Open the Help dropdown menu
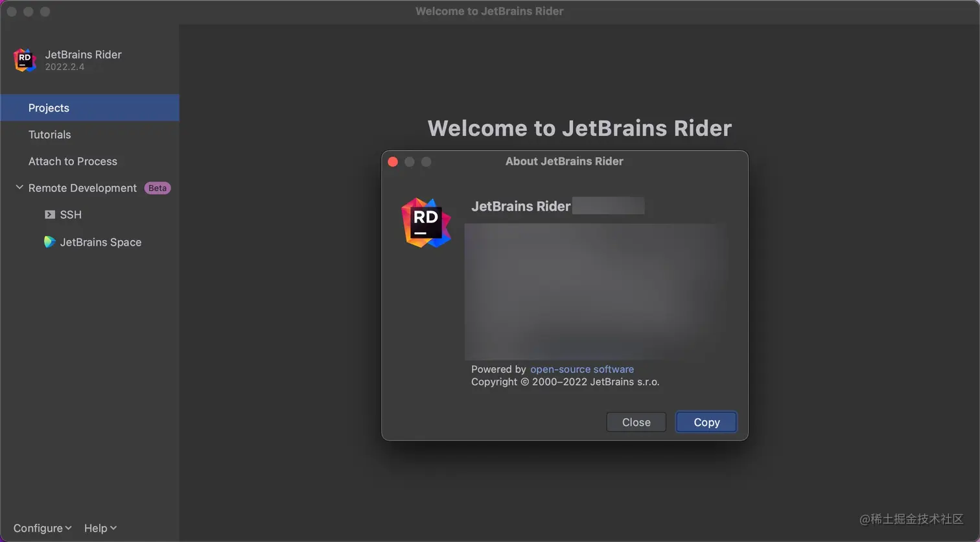 [x=100, y=528]
